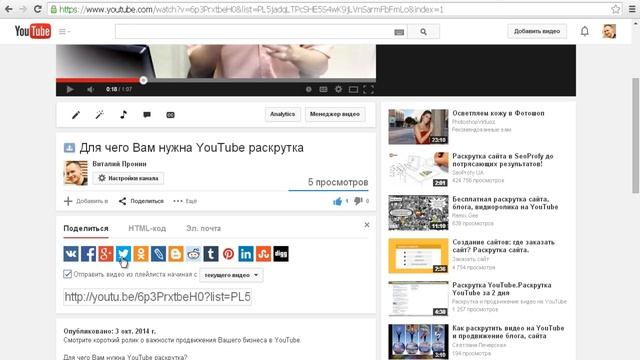Go back in the browser
The image size is (640, 360).
click(8, 9)
